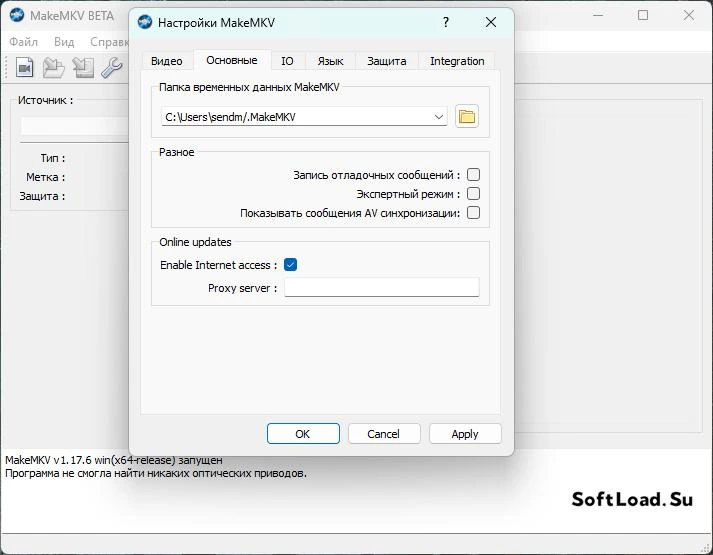Image resolution: width=713 pixels, height=555 pixels.
Task: Open the Справка menu
Action: [x=109, y=42]
